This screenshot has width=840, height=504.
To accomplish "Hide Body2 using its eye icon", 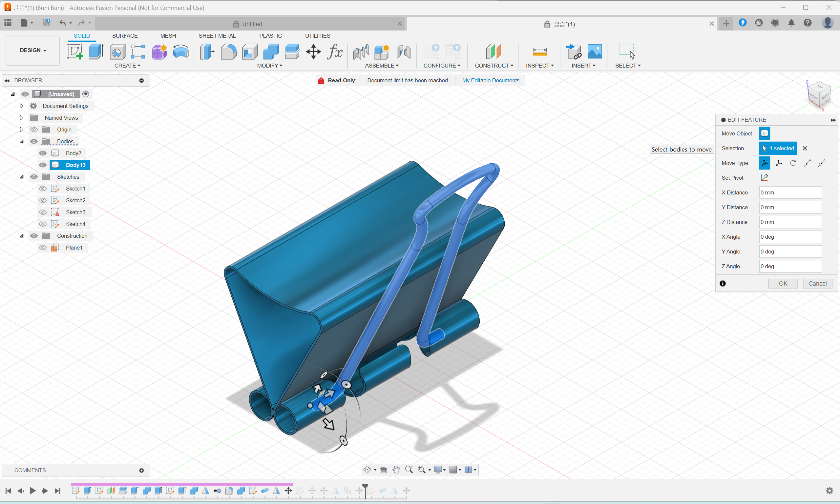I will point(43,153).
